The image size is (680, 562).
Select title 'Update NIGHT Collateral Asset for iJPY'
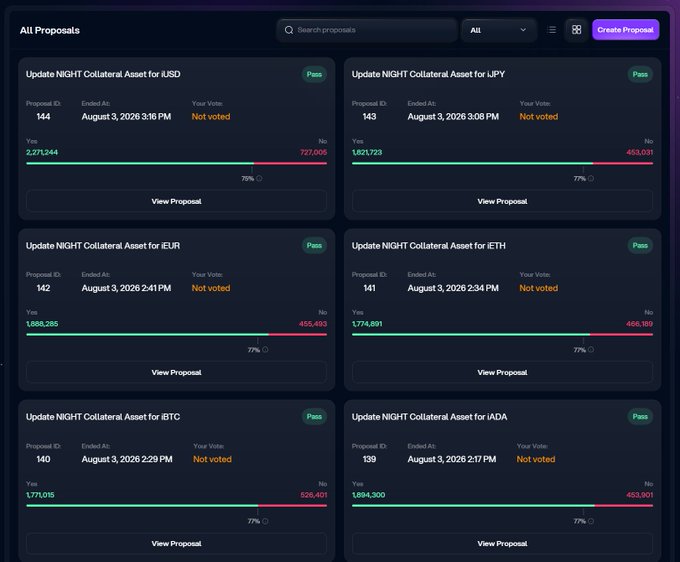pos(428,74)
